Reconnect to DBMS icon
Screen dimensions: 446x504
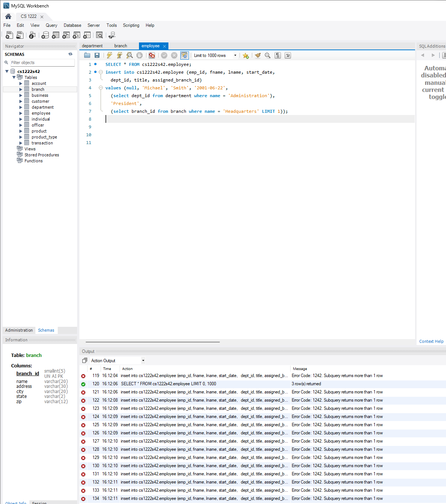112,35
